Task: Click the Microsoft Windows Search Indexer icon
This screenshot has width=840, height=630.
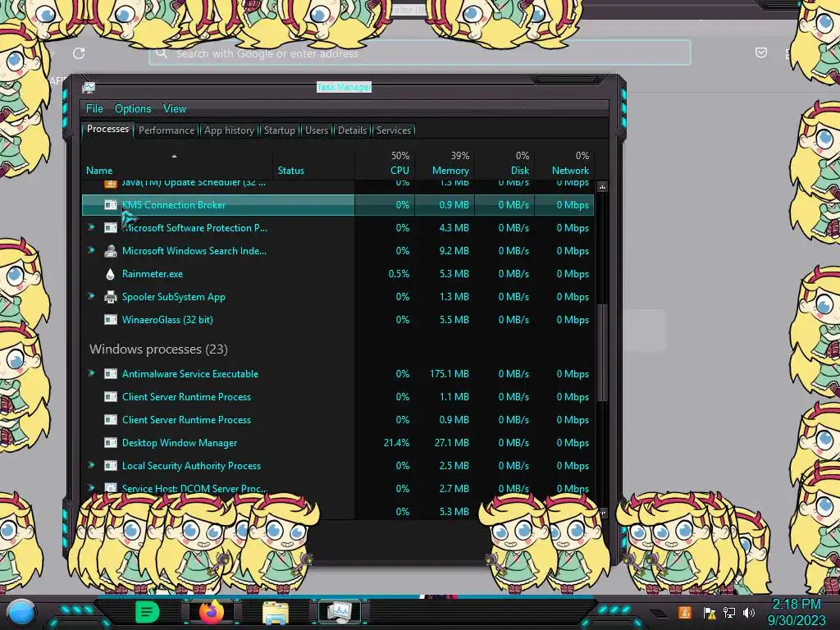Action: click(111, 251)
